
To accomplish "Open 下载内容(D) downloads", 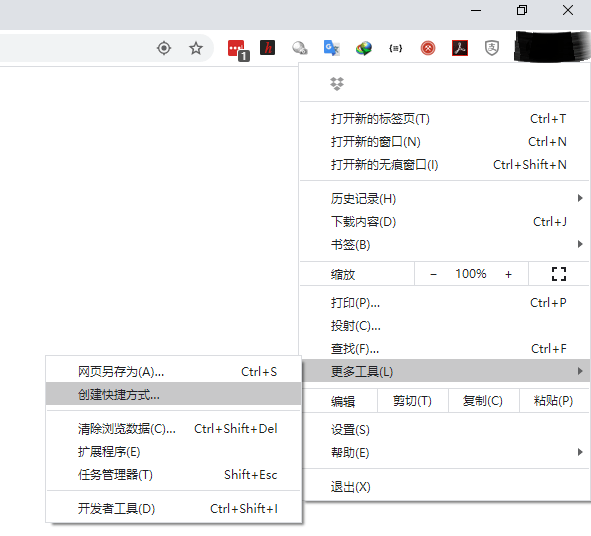I will [x=444, y=222].
